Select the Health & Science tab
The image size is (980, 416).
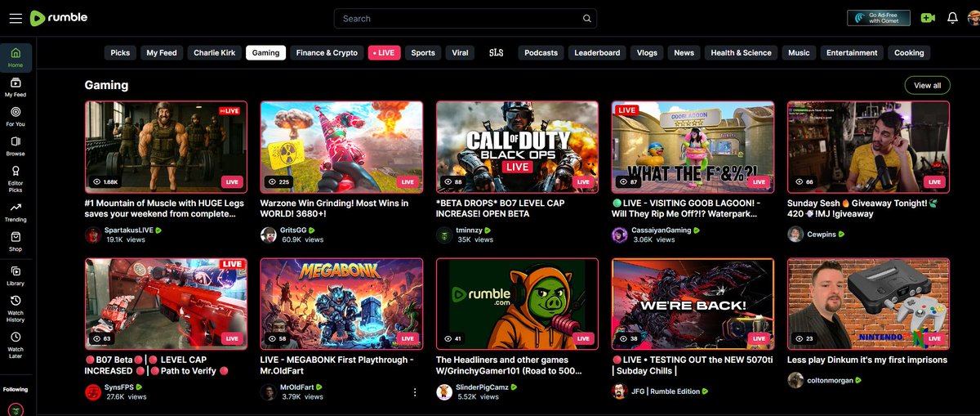[741, 52]
